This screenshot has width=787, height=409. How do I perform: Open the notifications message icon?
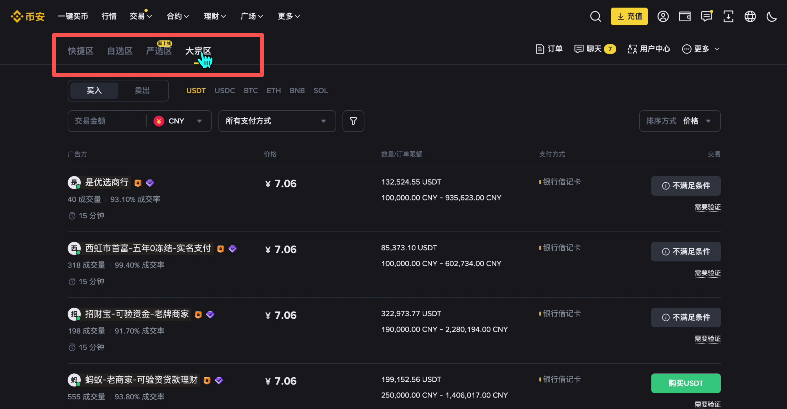pos(707,16)
